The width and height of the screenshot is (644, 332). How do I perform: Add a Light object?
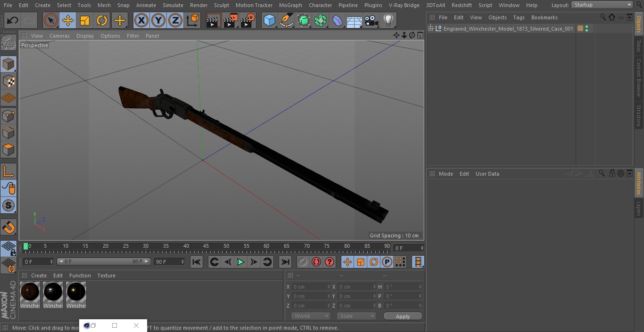(388, 20)
